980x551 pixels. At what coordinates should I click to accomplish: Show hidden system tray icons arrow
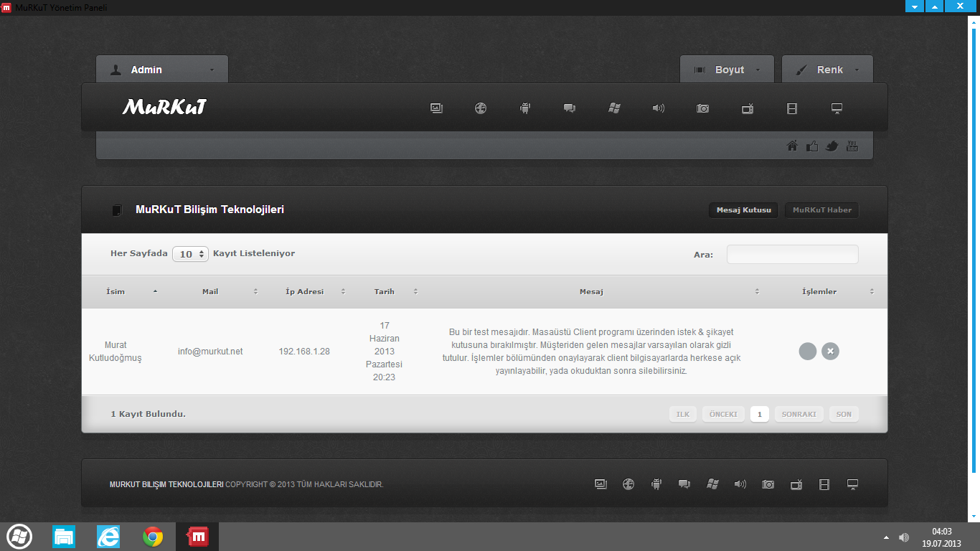(x=886, y=537)
